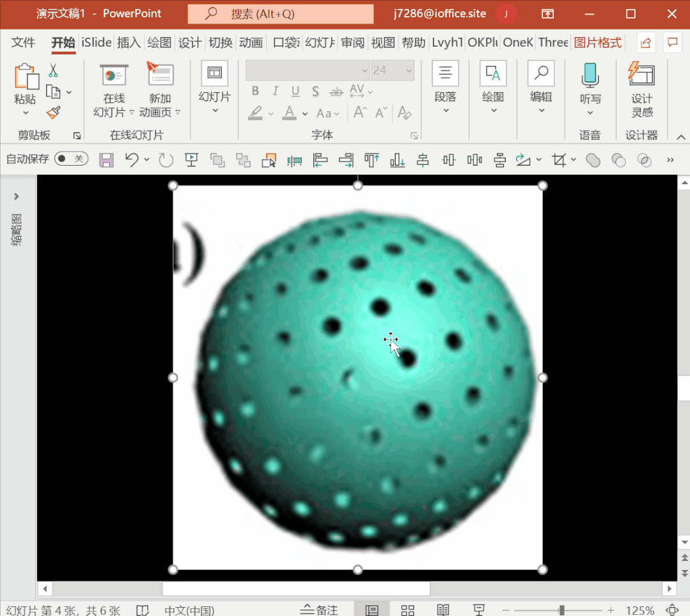The width and height of the screenshot is (690, 616).
Task: Click the Ungroup objects icon
Action: [243, 160]
